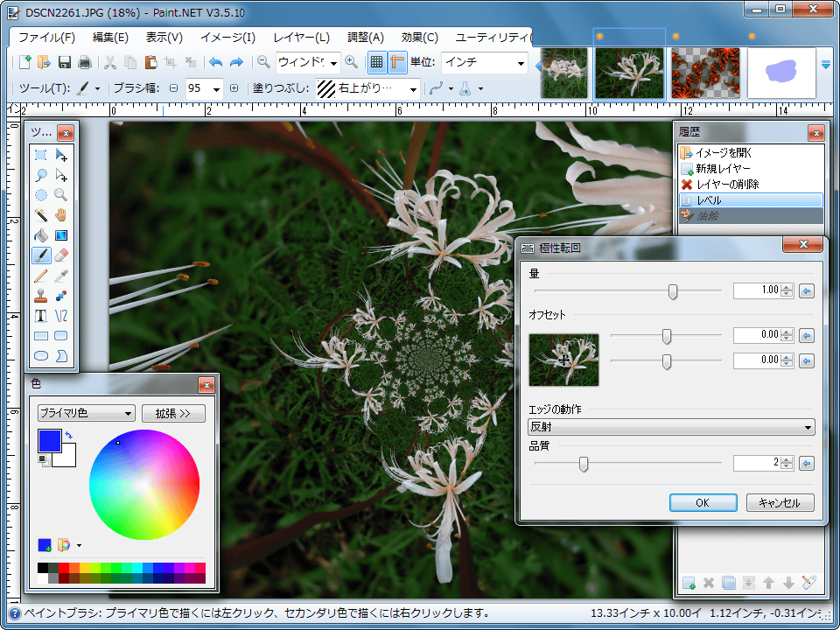840x630 pixels.
Task: Open the イメージ(I) menu
Action: tap(227, 38)
